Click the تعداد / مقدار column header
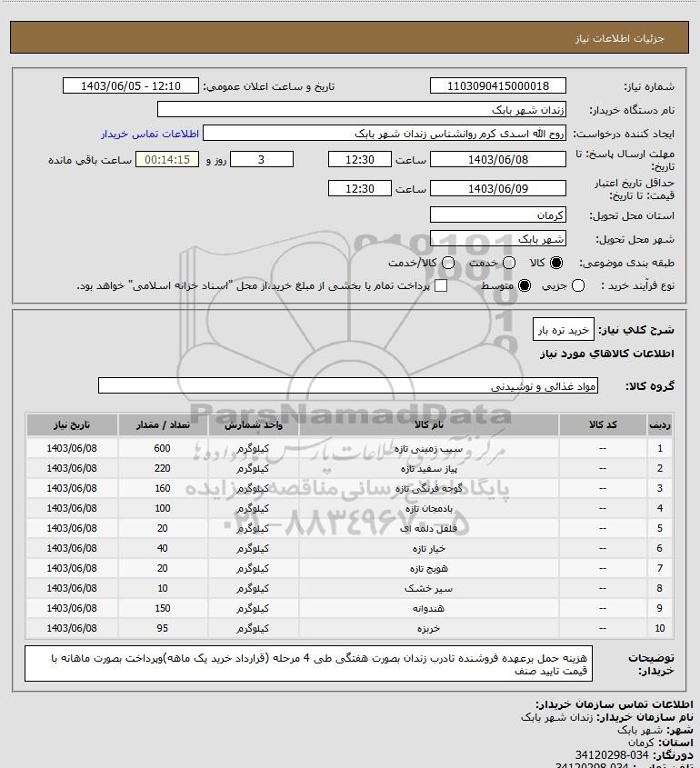This screenshot has width=700, height=768. [x=163, y=424]
